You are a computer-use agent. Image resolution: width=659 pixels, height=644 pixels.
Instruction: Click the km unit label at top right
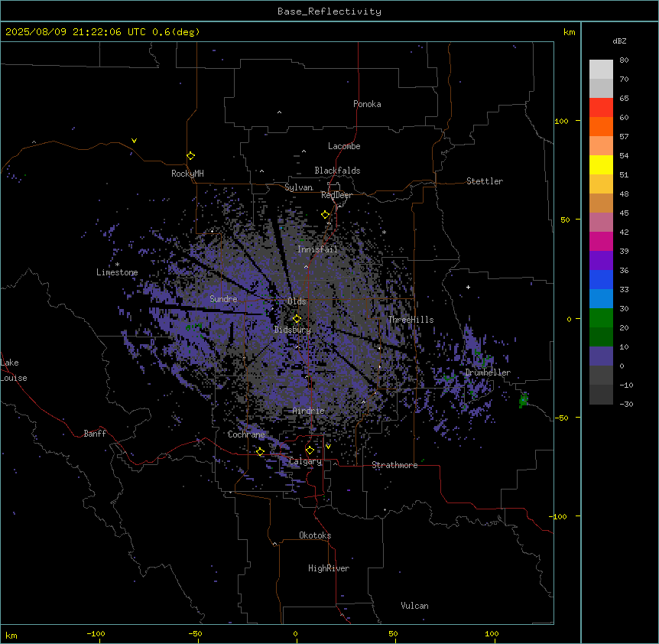coord(570,32)
